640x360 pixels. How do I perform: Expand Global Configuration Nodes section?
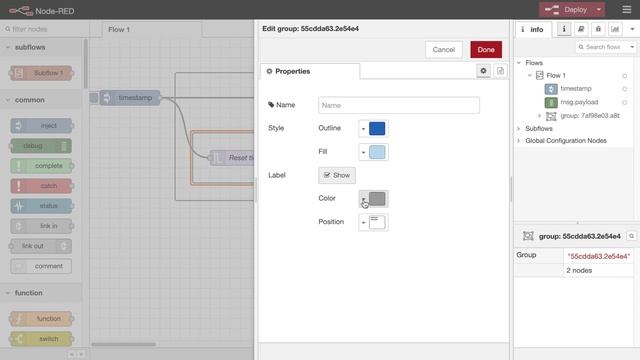tap(519, 141)
